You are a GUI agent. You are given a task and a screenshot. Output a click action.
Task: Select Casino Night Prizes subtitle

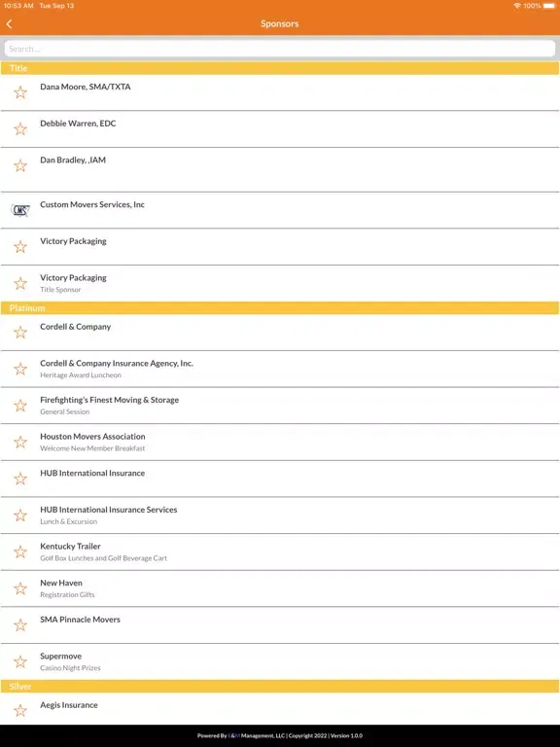[x=70, y=668]
